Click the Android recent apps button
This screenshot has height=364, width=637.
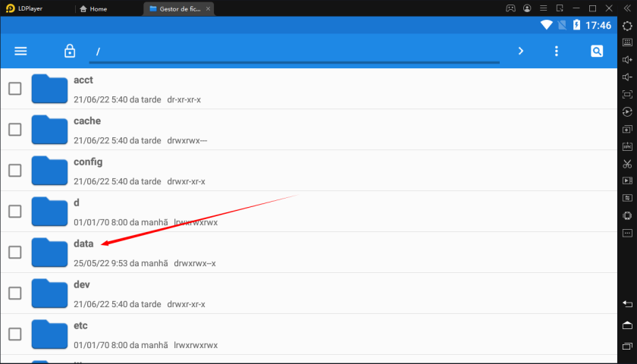(x=627, y=346)
